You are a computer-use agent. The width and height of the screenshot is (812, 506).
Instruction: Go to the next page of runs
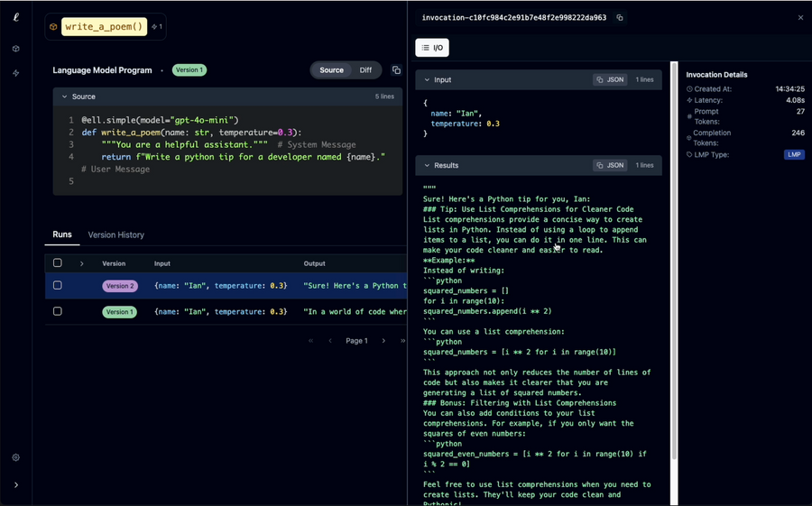[x=383, y=341]
